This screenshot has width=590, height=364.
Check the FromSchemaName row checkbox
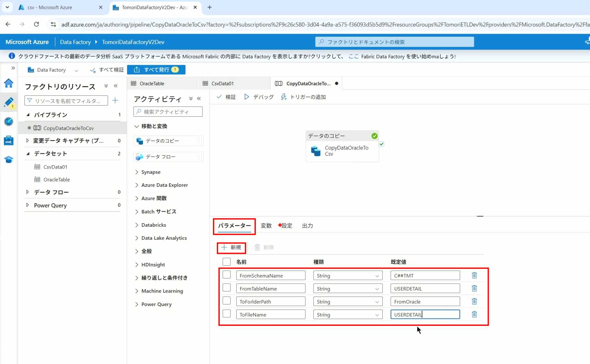pyautogui.click(x=227, y=275)
